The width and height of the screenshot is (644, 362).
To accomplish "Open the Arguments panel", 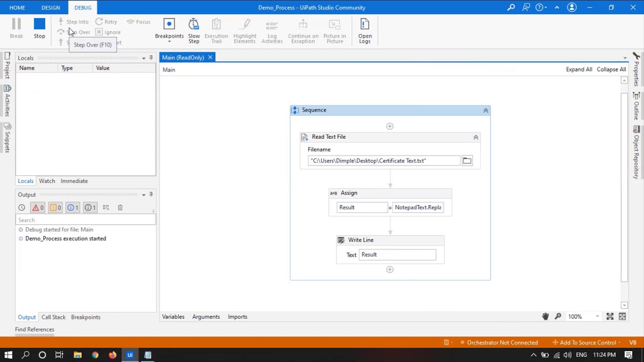I will point(206,317).
